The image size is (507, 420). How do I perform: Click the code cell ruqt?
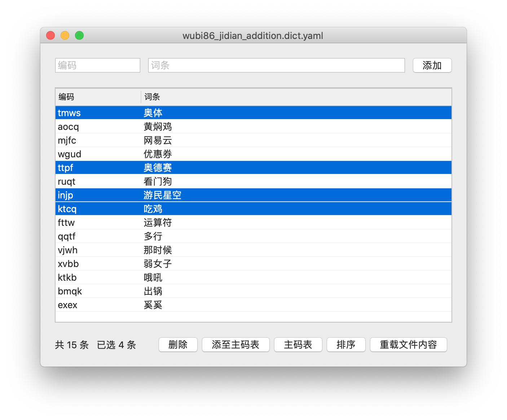(66, 182)
